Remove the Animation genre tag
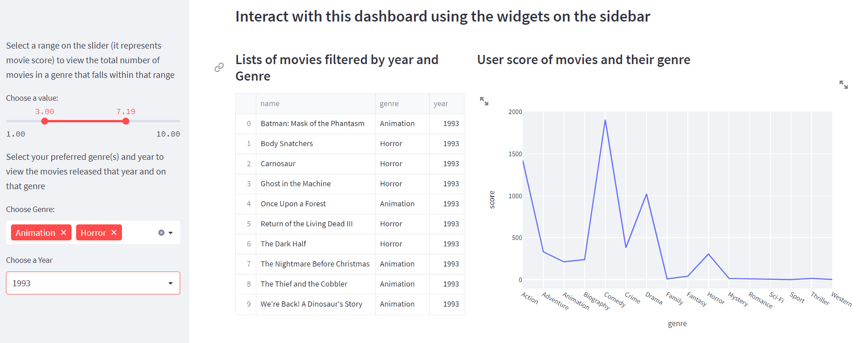Screen dimensions: 868x343 click(64, 233)
